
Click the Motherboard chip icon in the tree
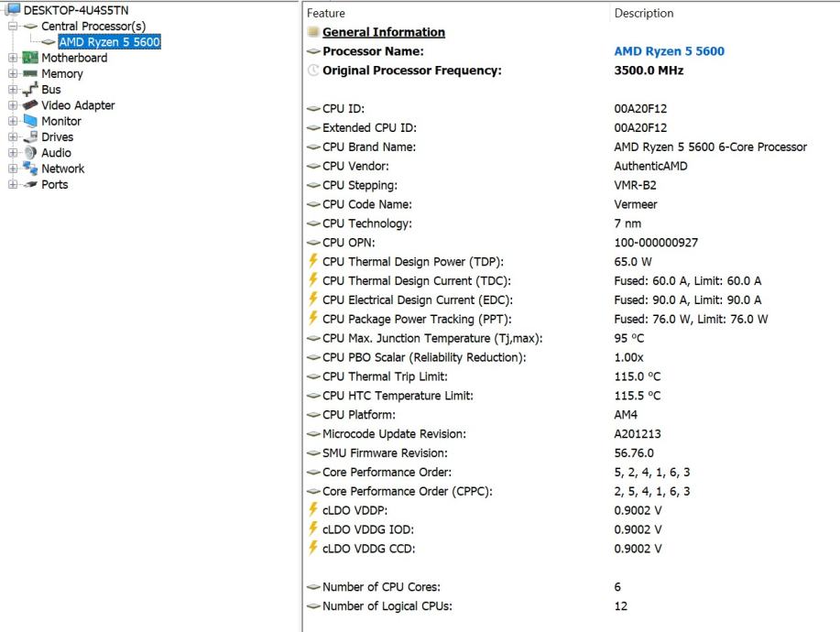29,58
